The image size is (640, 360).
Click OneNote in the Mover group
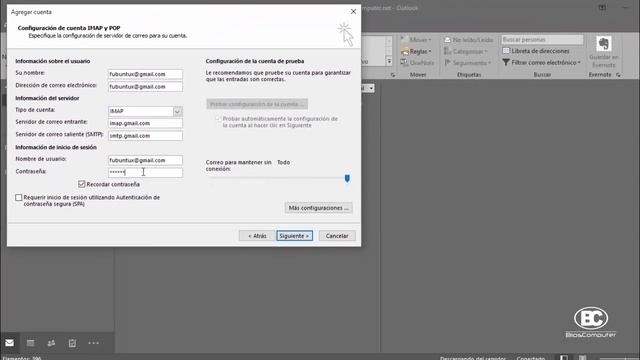coord(417,63)
